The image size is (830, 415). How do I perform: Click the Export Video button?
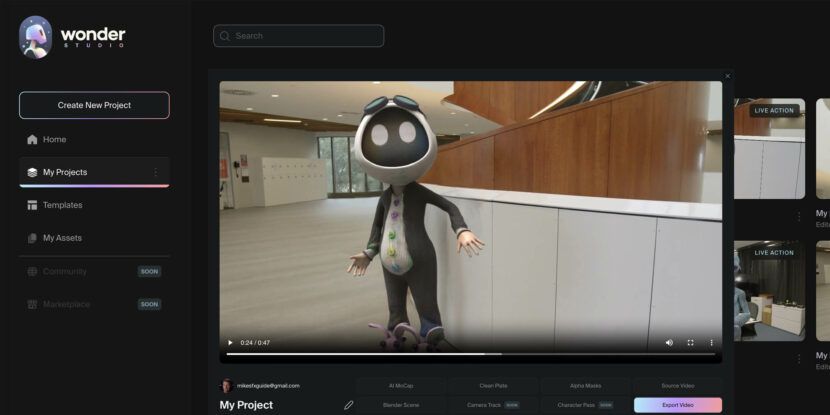pos(677,405)
